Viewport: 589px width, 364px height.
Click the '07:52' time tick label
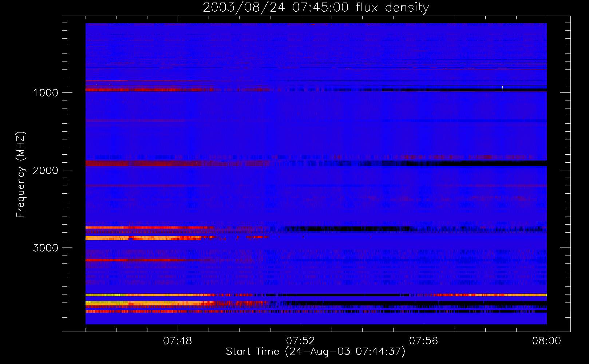pyautogui.click(x=301, y=341)
